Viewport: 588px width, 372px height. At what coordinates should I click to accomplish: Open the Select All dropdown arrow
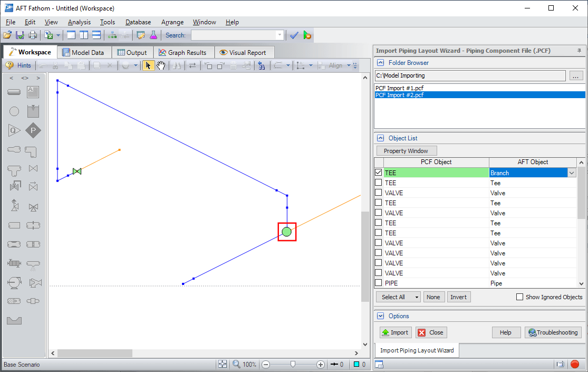click(x=417, y=297)
